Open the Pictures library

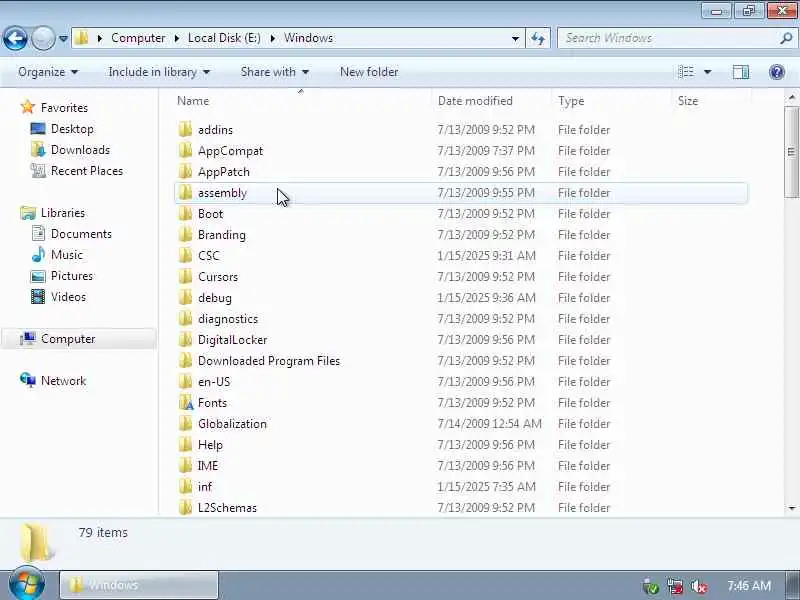point(71,276)
